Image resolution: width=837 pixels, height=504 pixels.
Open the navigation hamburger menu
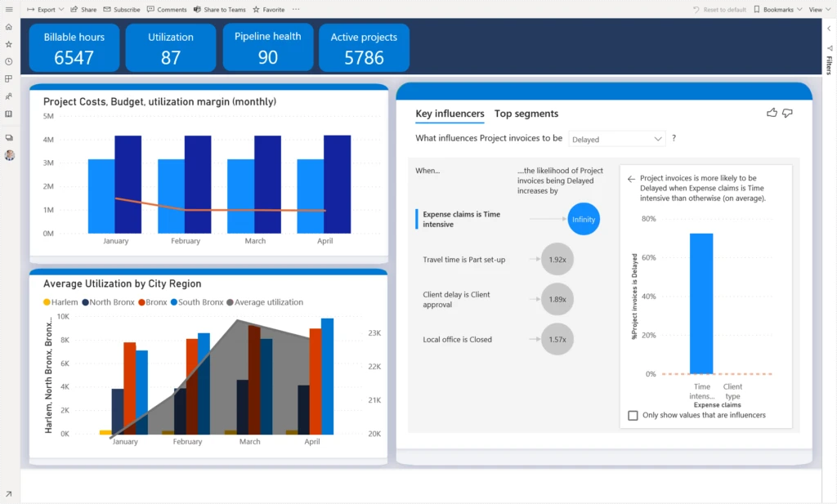[x=9, y=9]
